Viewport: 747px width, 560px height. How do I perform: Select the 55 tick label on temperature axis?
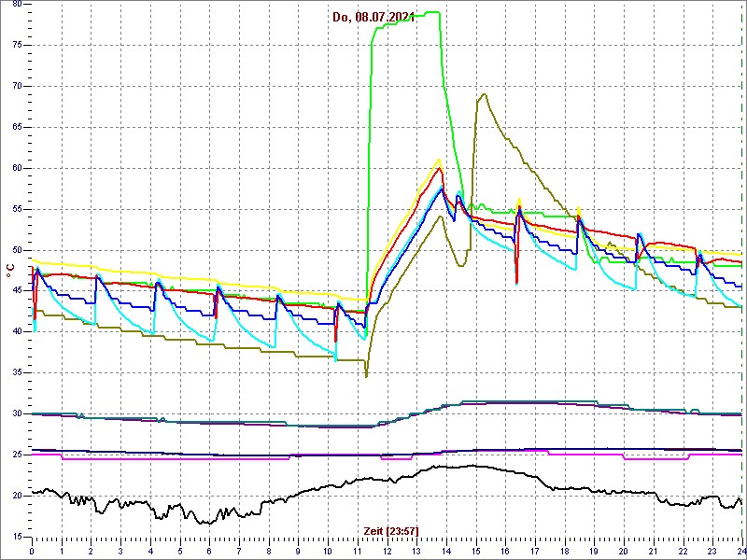(x=17, y=209)
